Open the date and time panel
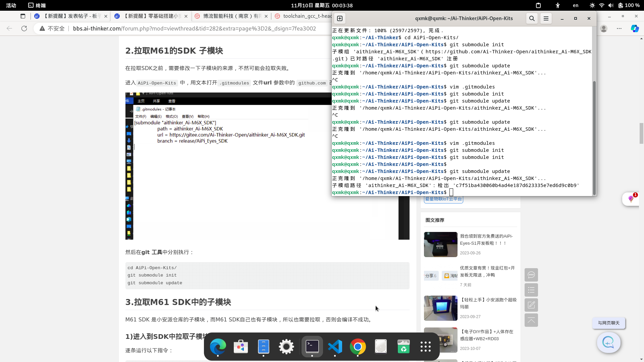This screenshot has width=644, height=362. [x=322, y=5]
